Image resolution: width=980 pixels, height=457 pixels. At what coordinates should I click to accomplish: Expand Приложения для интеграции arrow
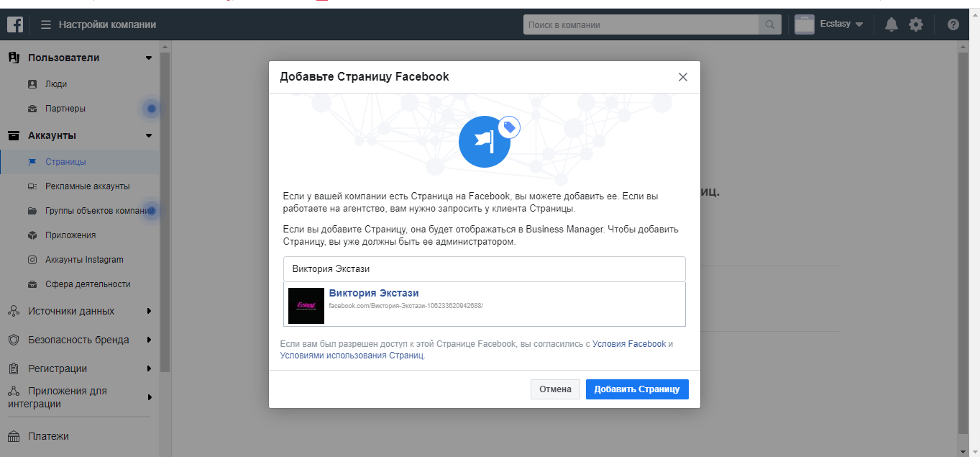(x=149, y=397)
